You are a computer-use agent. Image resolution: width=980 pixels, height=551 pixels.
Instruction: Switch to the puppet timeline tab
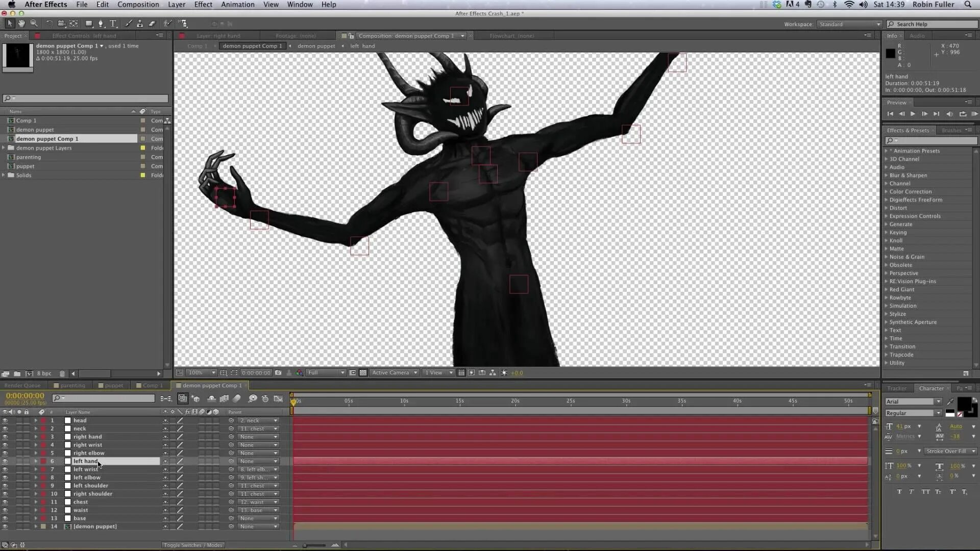pos(113,386)
